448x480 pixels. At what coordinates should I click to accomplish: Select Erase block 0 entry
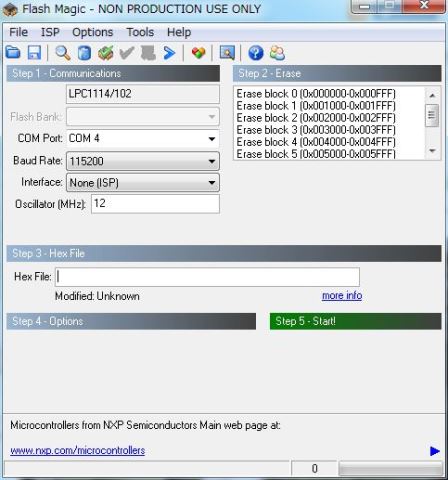click(316, 94)
